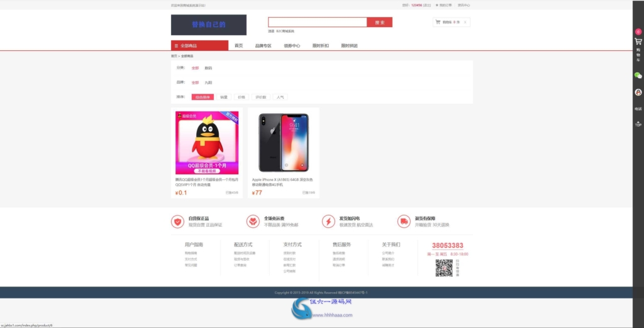Open the QQ超级会员 product thumbnail
The height and width of the screenshot is (328, 644).
(x=207, y=143)
